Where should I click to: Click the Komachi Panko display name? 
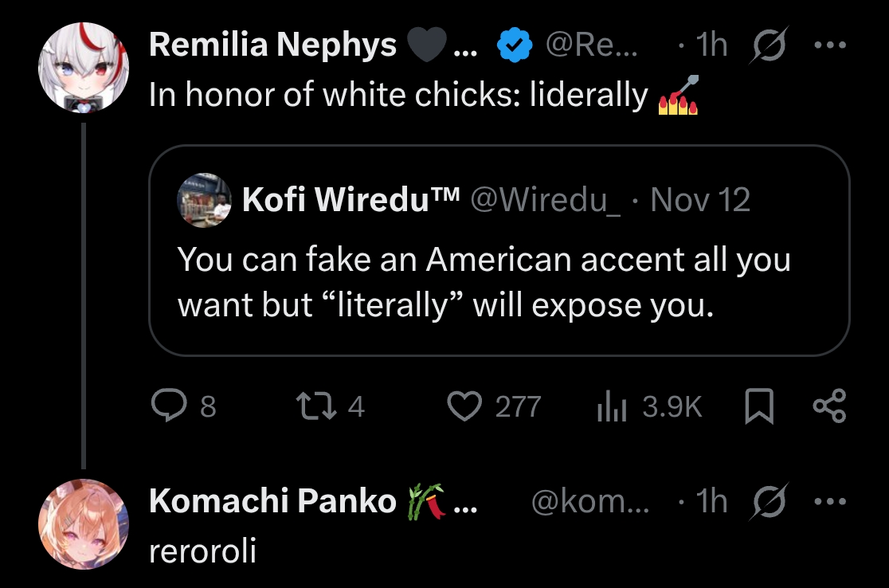(272, 501)
